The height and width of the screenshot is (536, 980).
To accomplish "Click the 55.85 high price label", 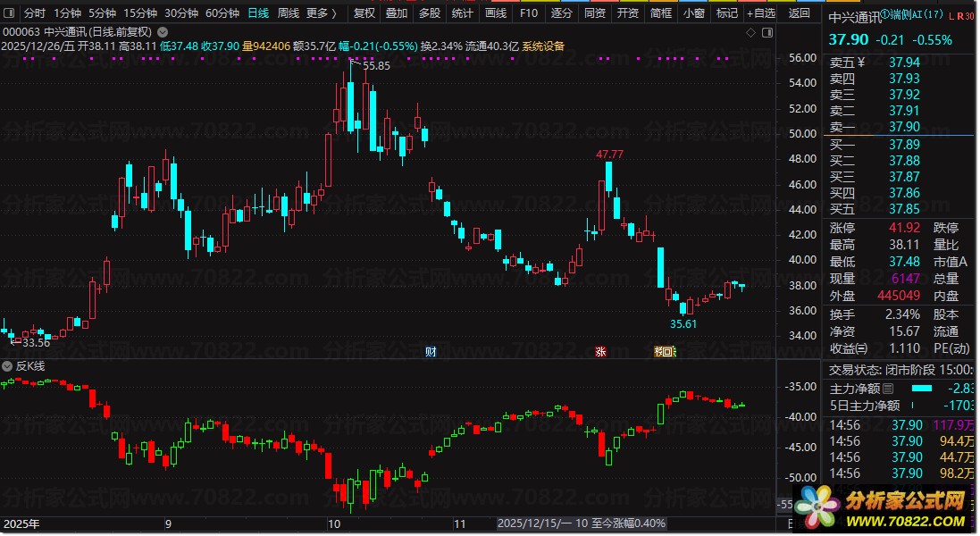I will pyautogui.click(x=376, y=65).
